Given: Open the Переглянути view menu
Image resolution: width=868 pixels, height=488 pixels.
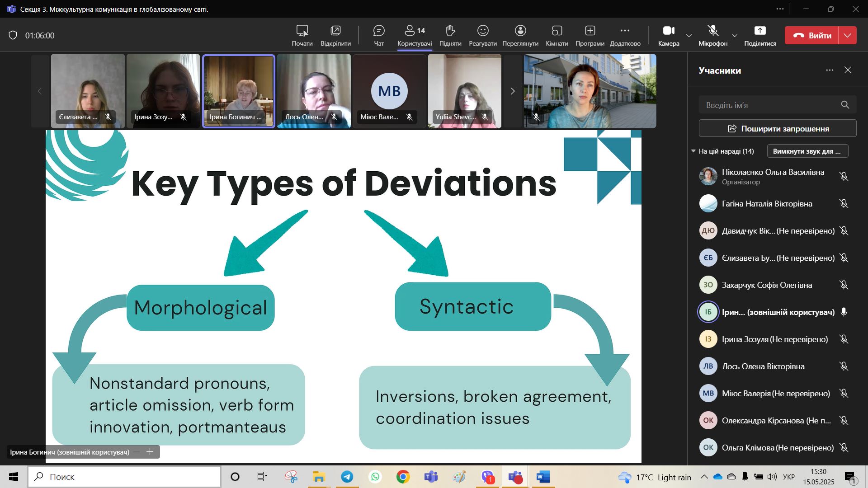Looking at the screenshot, I should (520, 35).
